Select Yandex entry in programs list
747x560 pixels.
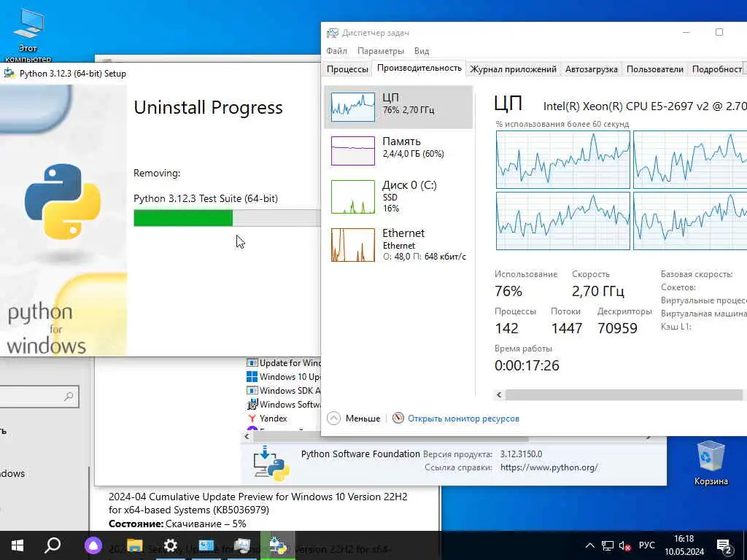click(267, 418)
